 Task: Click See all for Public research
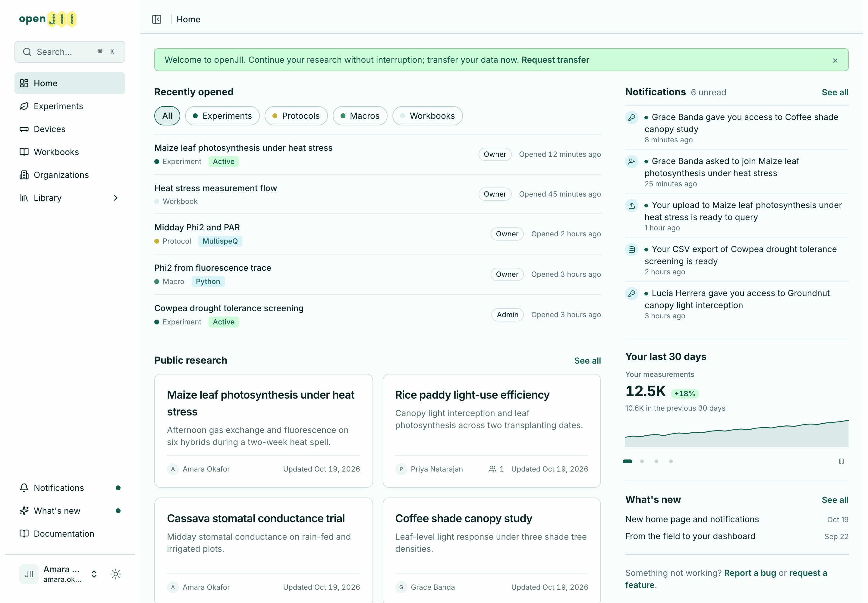587,360
